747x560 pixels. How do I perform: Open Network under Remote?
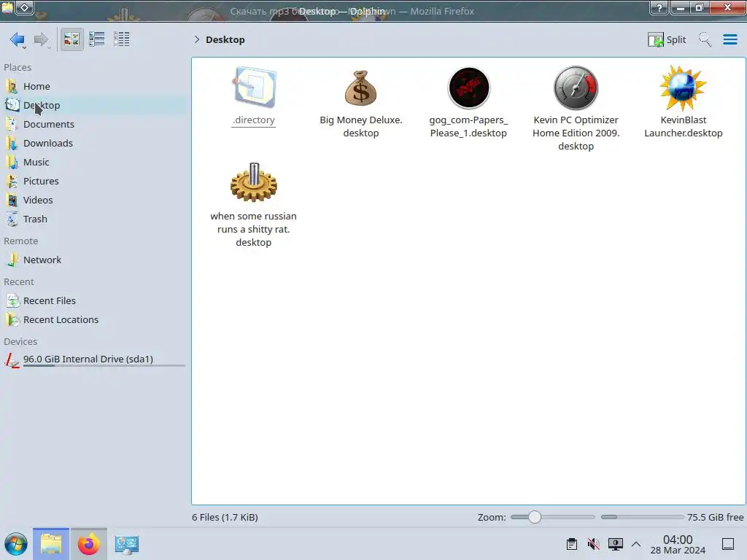[x=94, y=260]
